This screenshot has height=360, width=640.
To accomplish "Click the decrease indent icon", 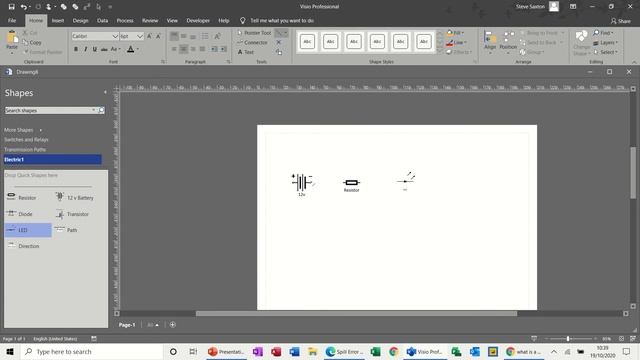I will pos(214,49).
